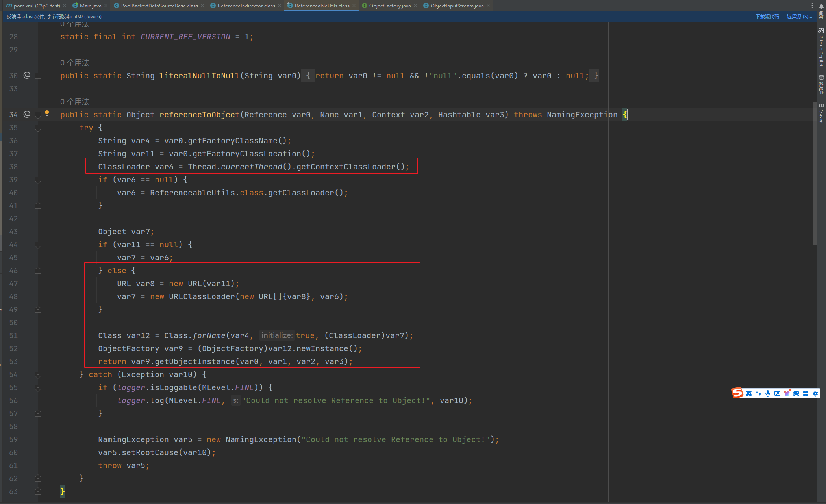The width and height of the screenshot is (826, 504).
Task: Close the ObjectFactory.java tab
Action: (x=415, y=6)
